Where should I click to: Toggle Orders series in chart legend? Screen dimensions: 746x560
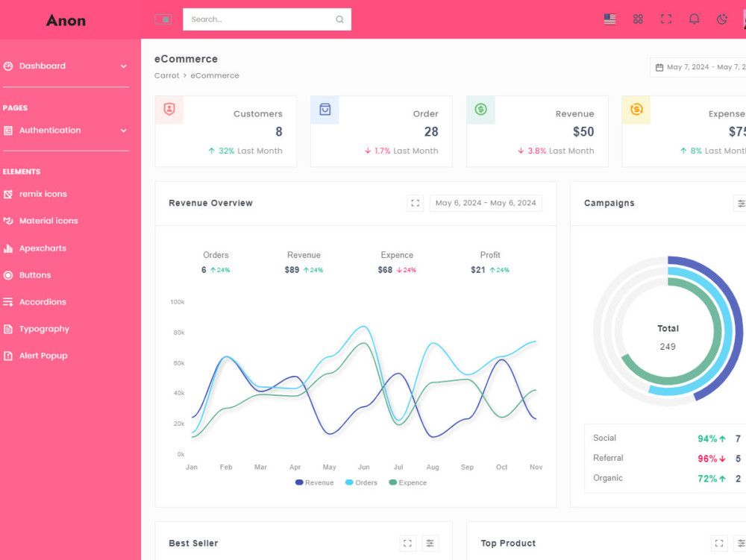click(361, 482)
